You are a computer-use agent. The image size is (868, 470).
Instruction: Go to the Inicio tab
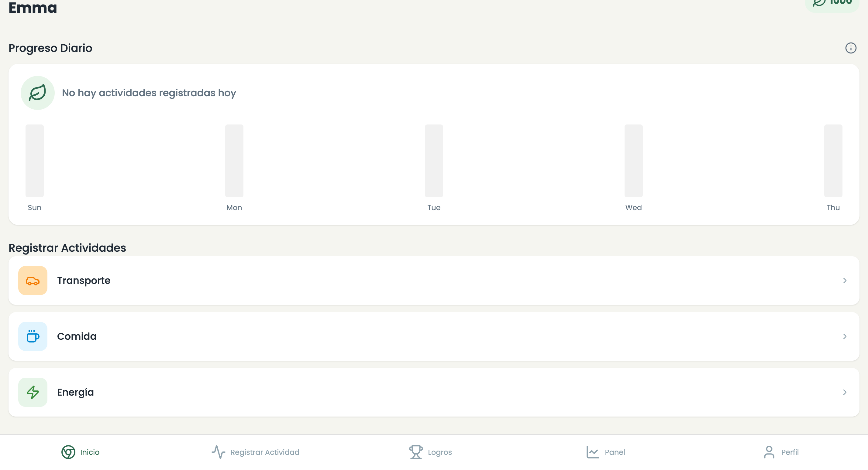(81, 452)
